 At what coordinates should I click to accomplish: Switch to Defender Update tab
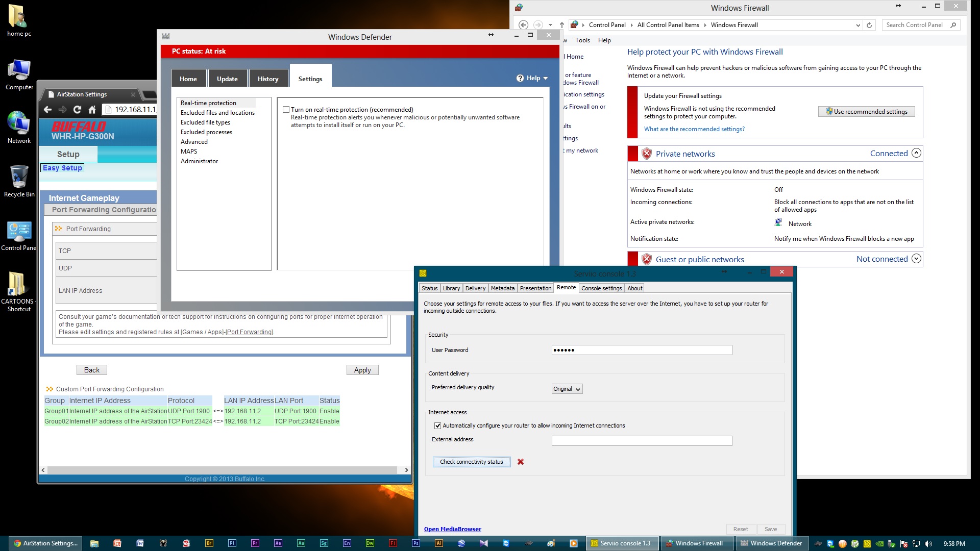click(227, 79)
